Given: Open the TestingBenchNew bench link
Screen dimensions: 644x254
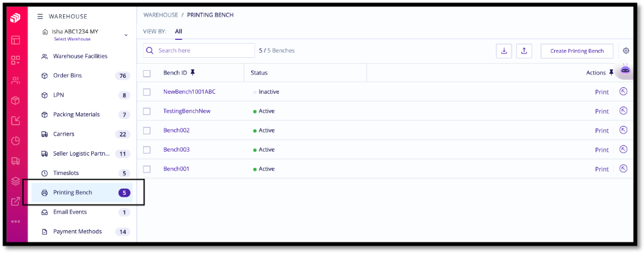Looking at the screenshot, I should click(187, 111).
